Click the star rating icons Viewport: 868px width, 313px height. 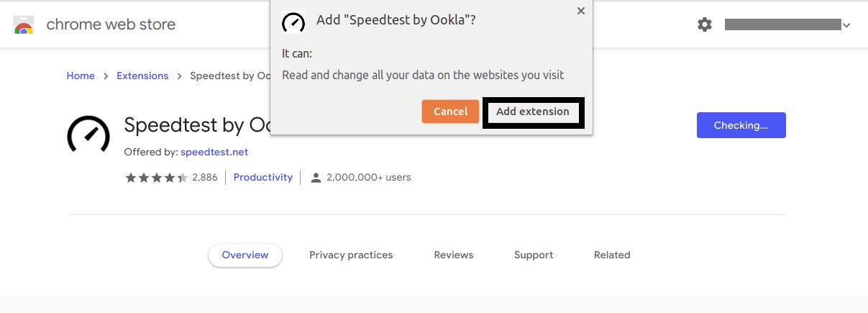156,178
